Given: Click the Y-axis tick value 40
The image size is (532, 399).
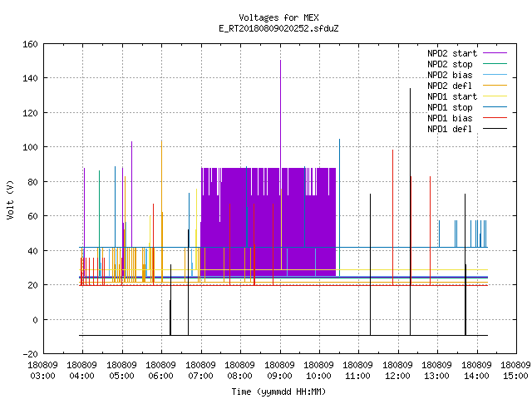Looking at the screenshot, I should 32,251.
